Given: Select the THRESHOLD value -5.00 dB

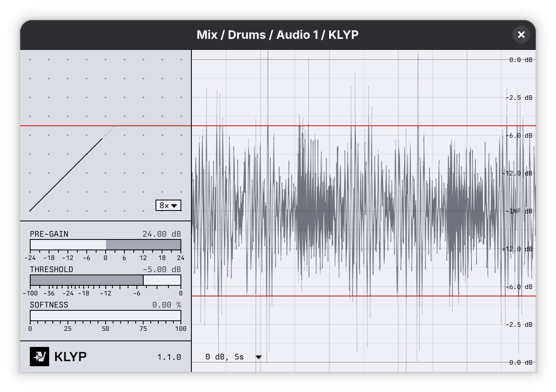Looking at the screenshot, I should point(161,269).
